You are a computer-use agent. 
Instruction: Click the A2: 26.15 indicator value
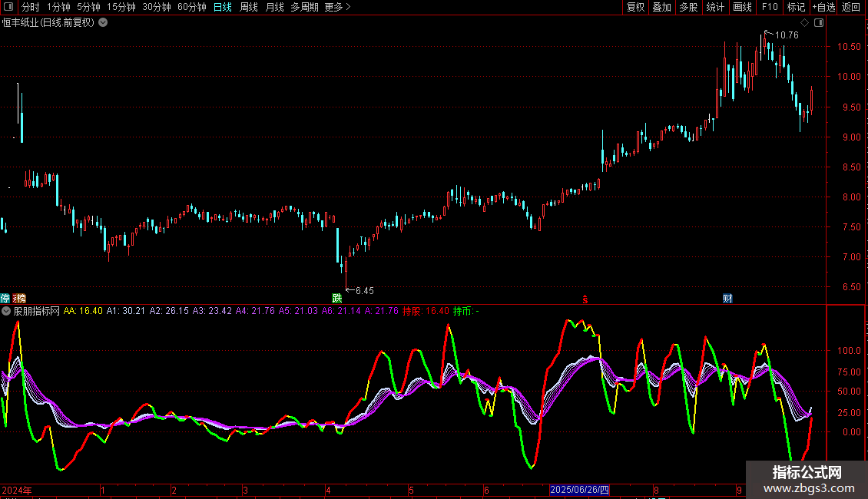coord(169,311)
